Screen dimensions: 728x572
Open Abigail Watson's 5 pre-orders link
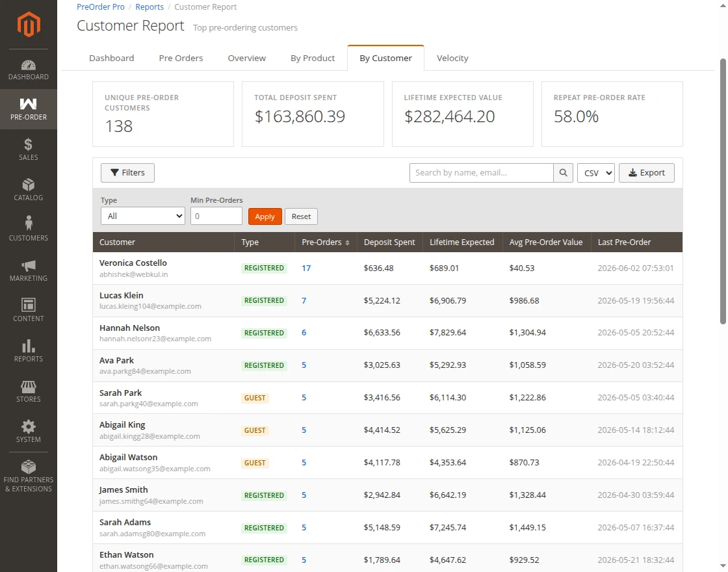click(304, 462)
